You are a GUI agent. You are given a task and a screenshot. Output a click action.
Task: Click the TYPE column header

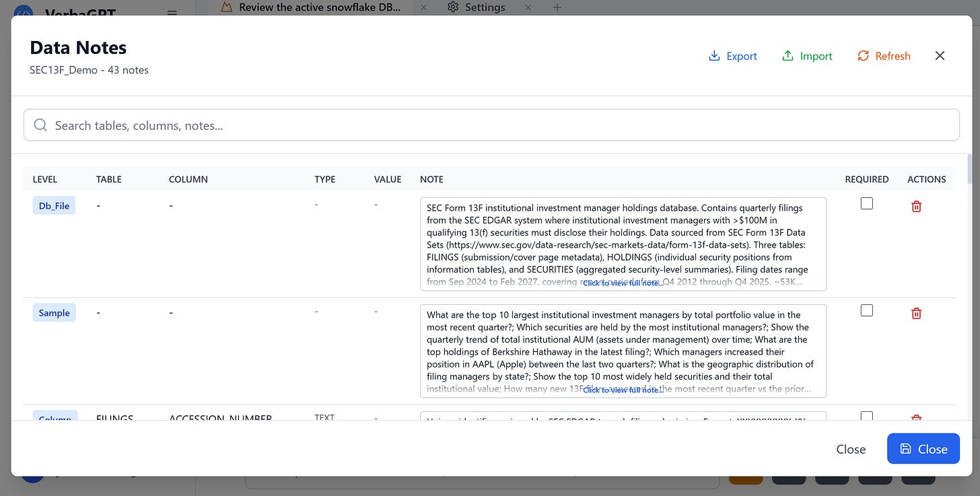tap(325, 179)
